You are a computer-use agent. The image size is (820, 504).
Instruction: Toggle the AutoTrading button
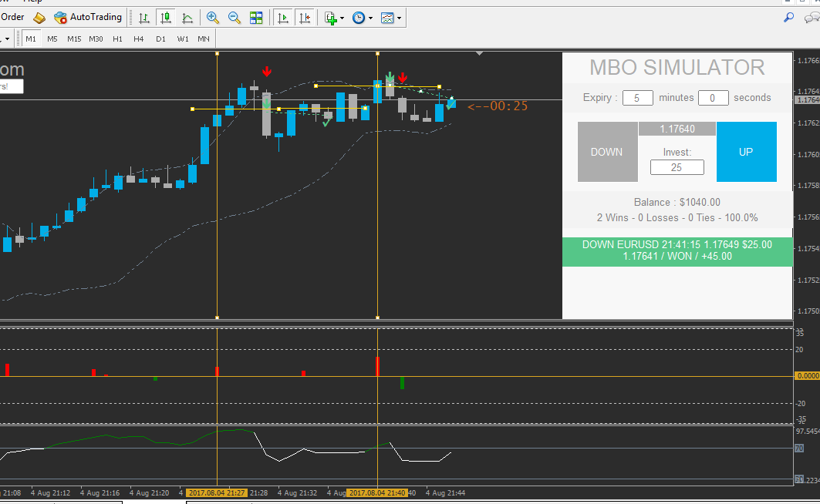click(88, 17)
